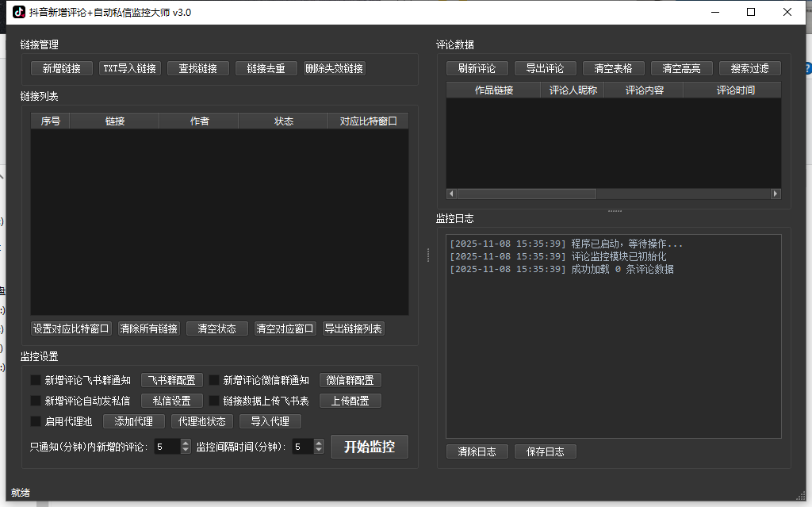The width and height of the screenshot is (812, 507).
Task: Decrease 监控间隔时间 using the down arrow
Action: tap(320, 451)
